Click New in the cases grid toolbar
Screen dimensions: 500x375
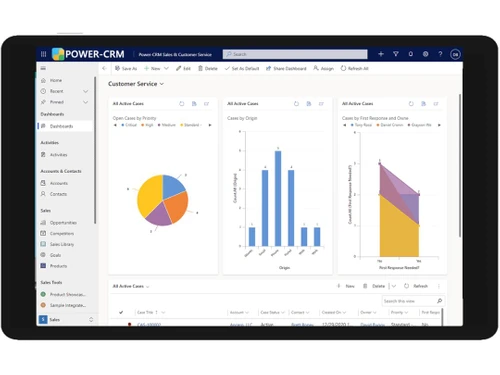[x=346, y=286]
